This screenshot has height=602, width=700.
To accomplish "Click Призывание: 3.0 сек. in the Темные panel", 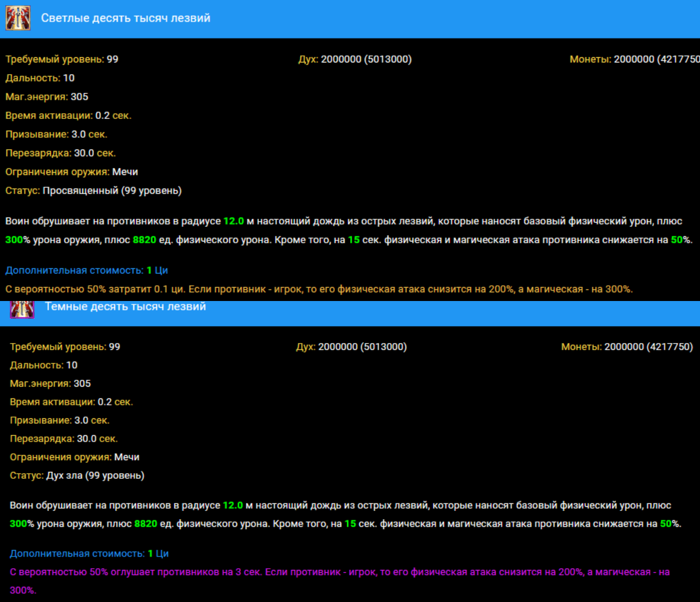I will (60, 420).
